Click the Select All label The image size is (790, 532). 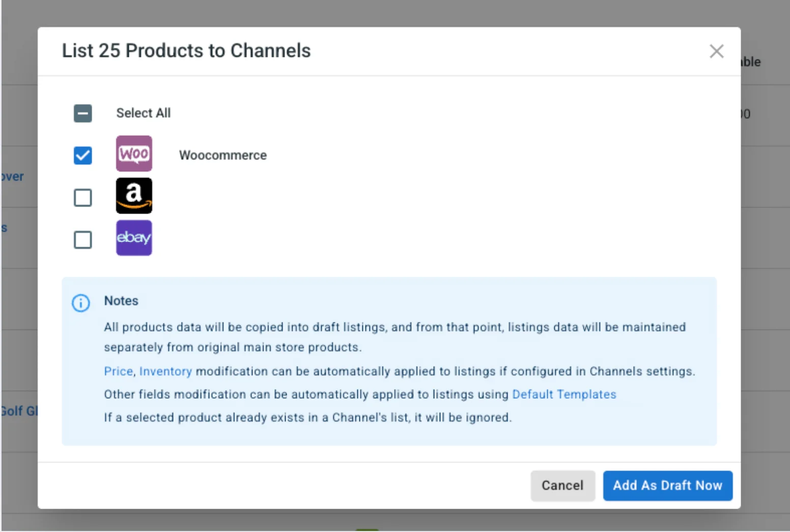point(143,113)
